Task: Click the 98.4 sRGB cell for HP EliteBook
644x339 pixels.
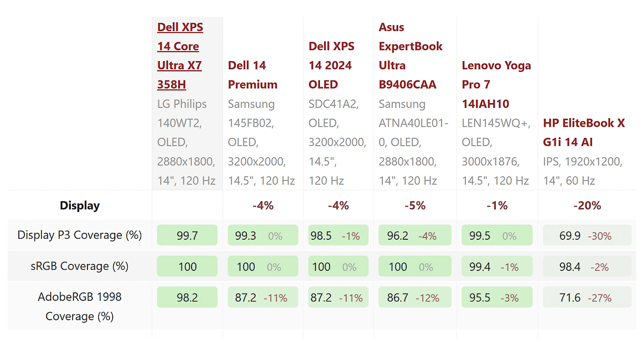Action: click(x=587, y=267)
